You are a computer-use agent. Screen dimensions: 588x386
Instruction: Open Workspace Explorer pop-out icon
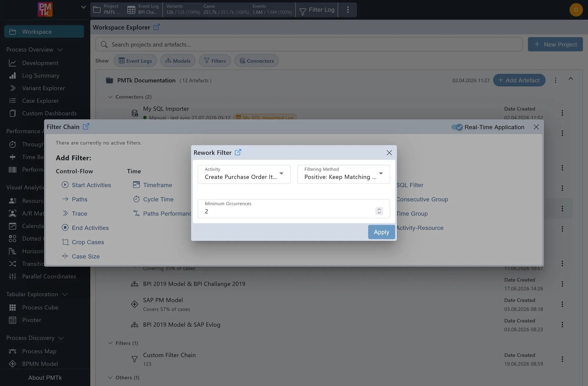[157, 27]
